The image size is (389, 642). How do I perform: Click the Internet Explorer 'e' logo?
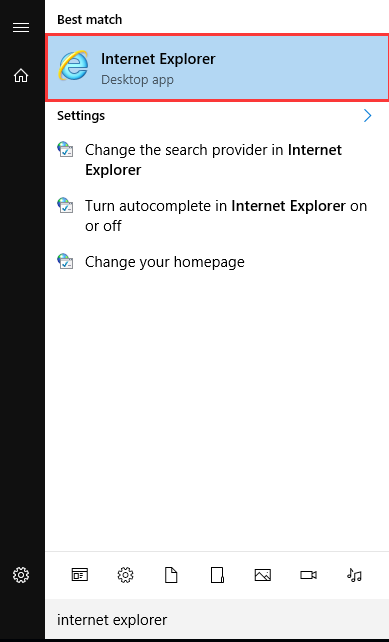click(73, 66)
